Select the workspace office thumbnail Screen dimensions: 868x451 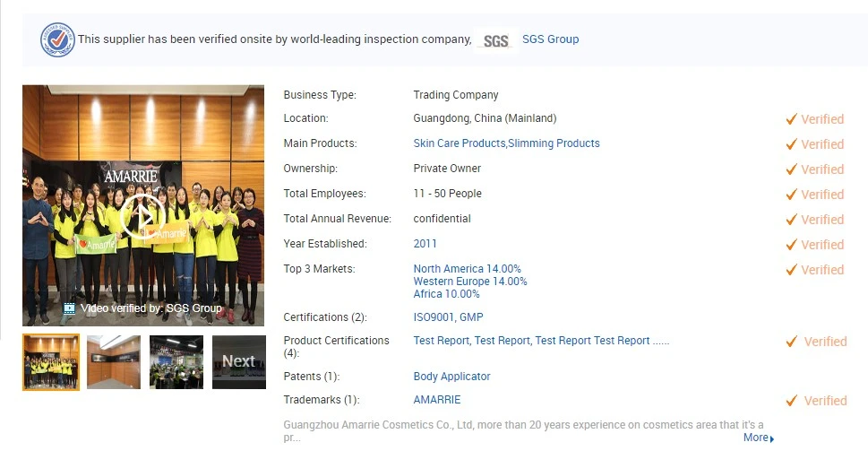coord(176,362)
